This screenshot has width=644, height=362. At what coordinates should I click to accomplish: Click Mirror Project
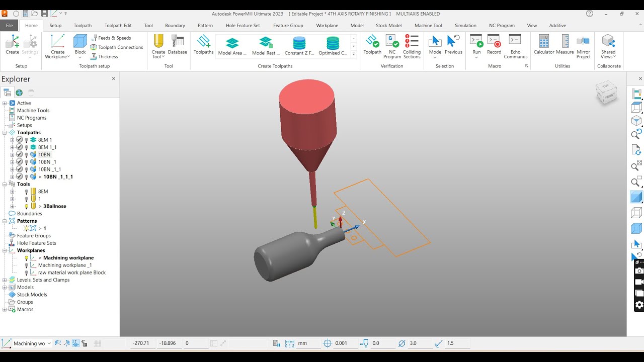[x=583, y=47]
